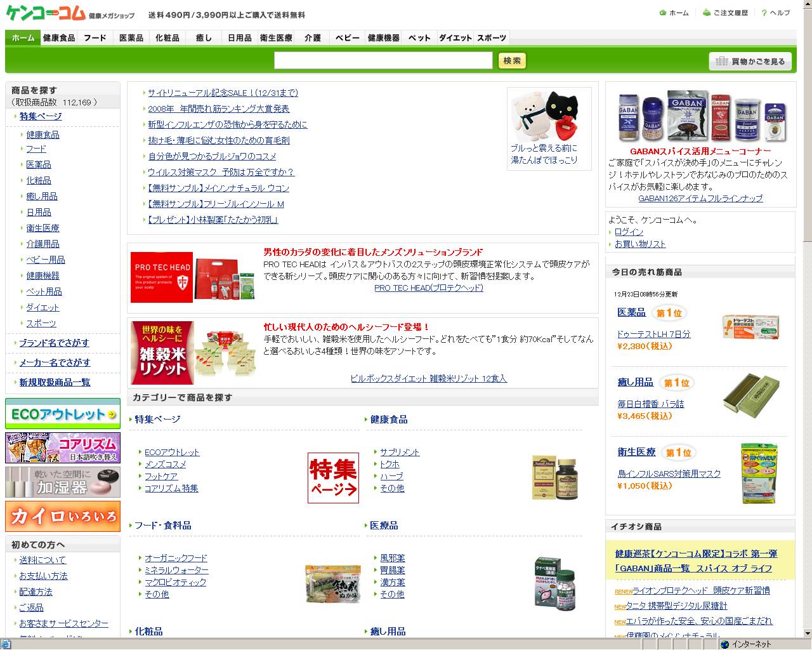Open 医療品 category heading

(384, 526)
